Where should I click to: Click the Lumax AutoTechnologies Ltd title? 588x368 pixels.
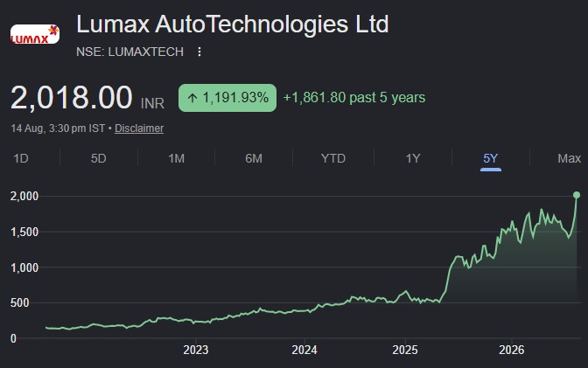(x=233, y=24)
